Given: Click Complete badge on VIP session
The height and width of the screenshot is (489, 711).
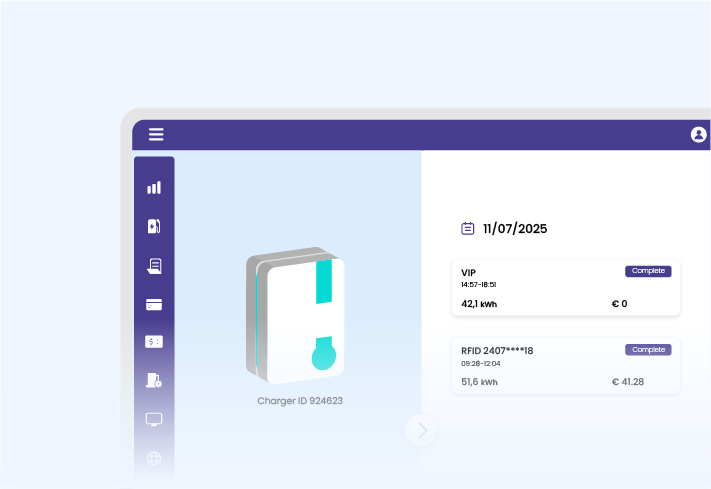Looking at the screenshot, I should pos(648,271).
